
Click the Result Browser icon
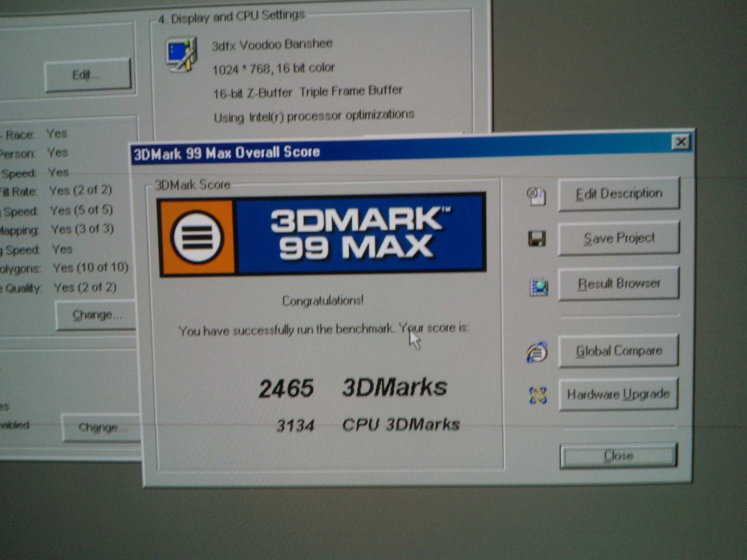539,287
